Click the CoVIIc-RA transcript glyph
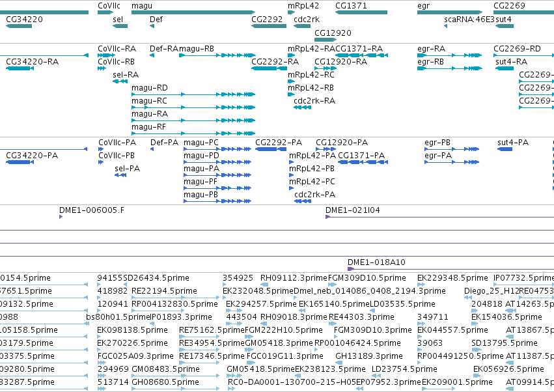554x392 pixels. tap(106, 55)
